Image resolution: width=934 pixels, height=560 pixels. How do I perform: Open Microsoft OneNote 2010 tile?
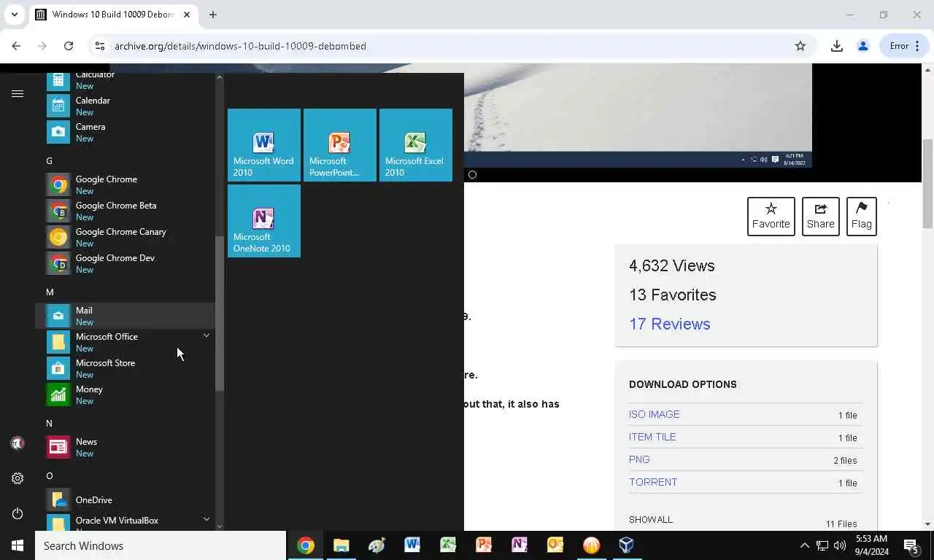coord(264,221)
